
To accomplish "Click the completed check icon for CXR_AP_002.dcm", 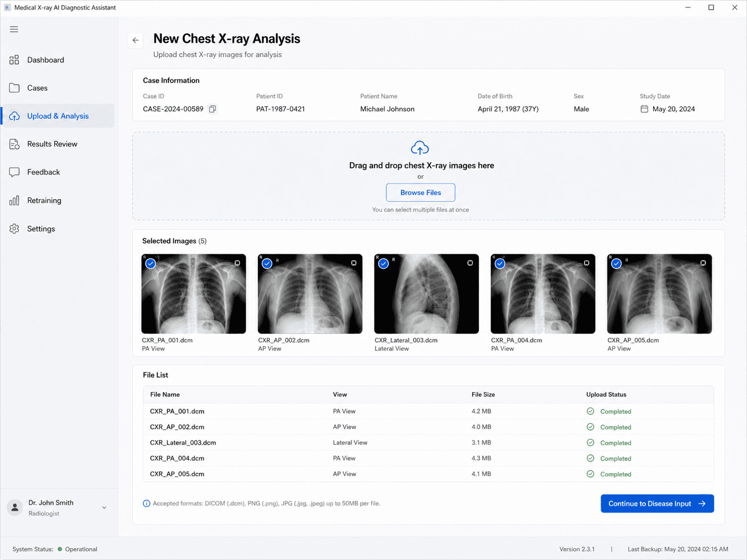I will (x=590, y=427).
